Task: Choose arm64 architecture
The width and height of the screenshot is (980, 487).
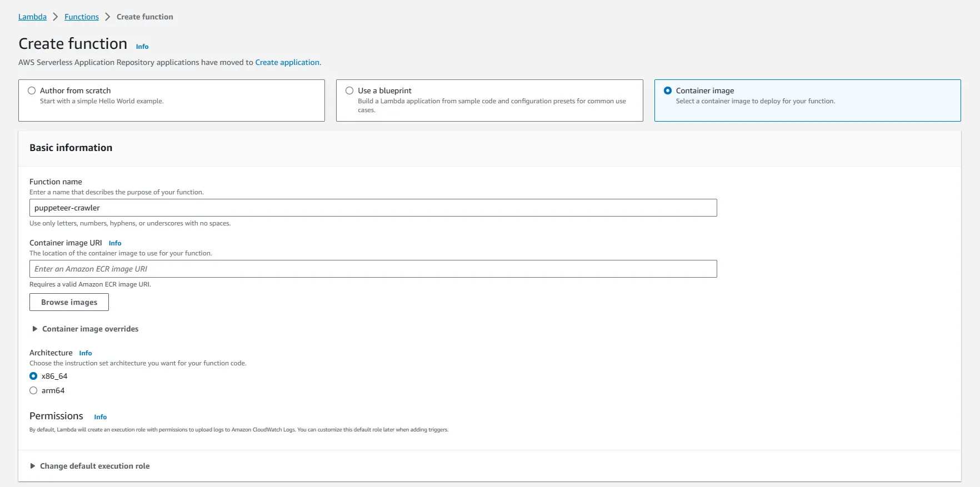Action: pos(33,390)
